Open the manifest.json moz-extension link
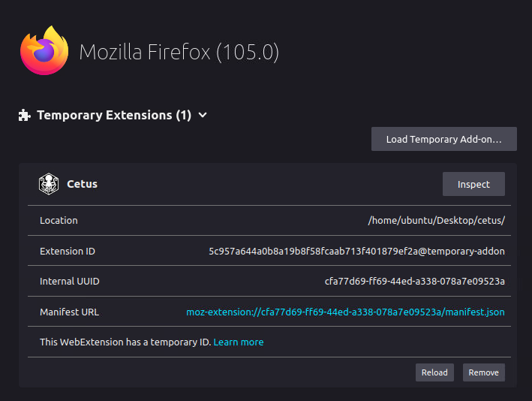This screenshot has width=532, height=401. 345,312
